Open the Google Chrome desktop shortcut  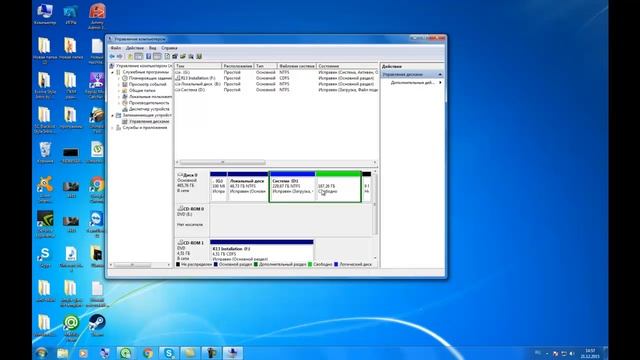pos(97,189)
